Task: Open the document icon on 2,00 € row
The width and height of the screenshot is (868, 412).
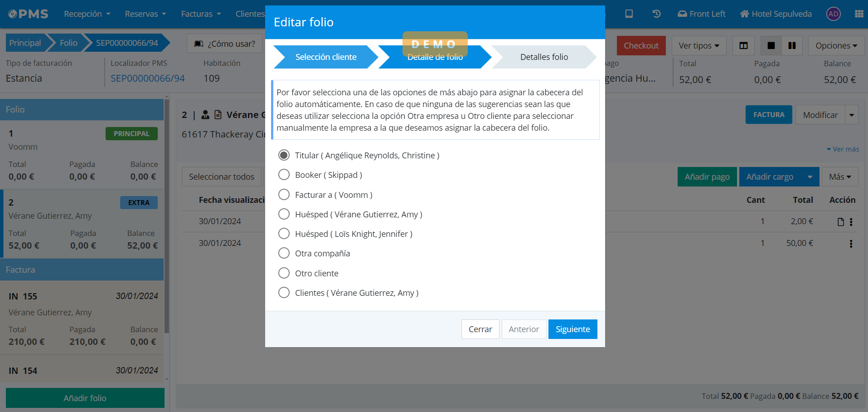Action: (x=841, y=222)
